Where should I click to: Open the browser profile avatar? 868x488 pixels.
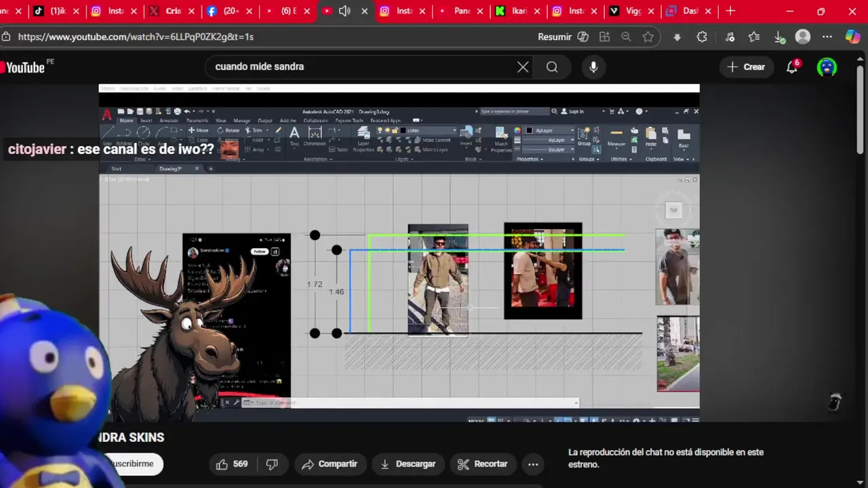(803, 37)
